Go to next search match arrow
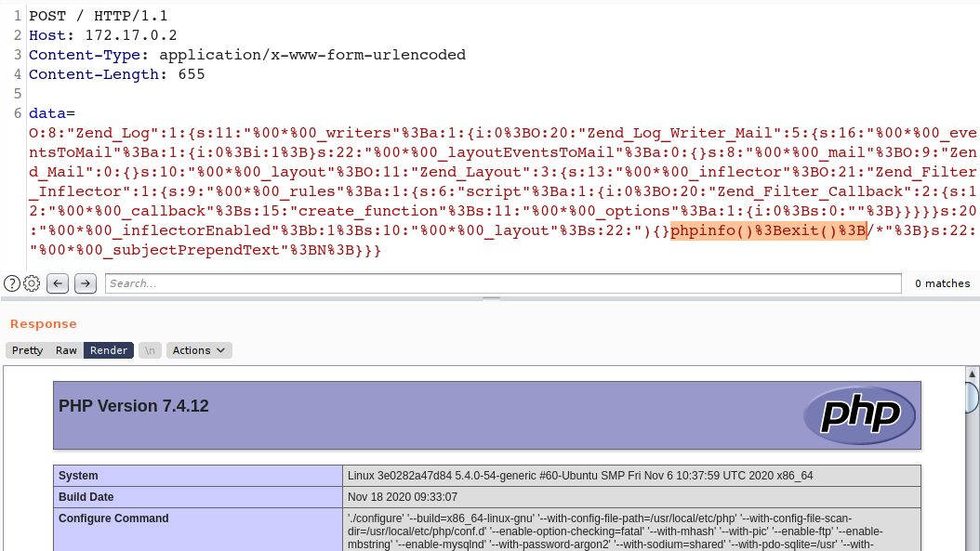This screenshot has width=980, height=551. tap(86, 283)
